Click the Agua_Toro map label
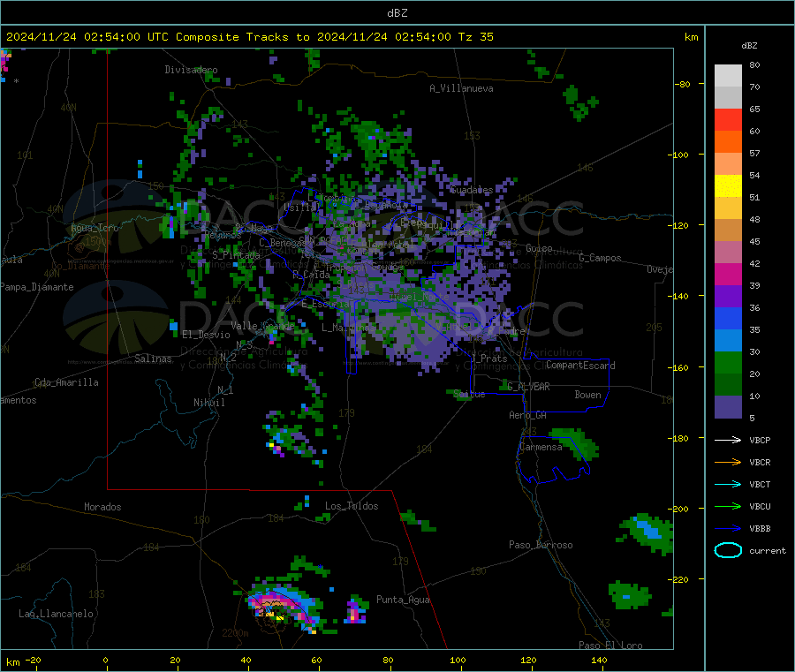795x672 pixels. point(95,228)
